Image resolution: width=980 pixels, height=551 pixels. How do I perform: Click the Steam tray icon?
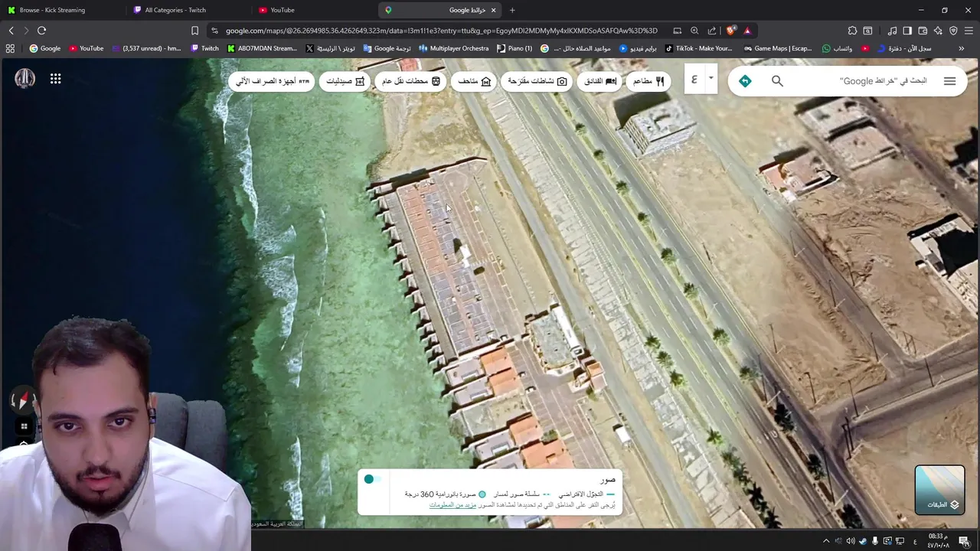(863, 541)
